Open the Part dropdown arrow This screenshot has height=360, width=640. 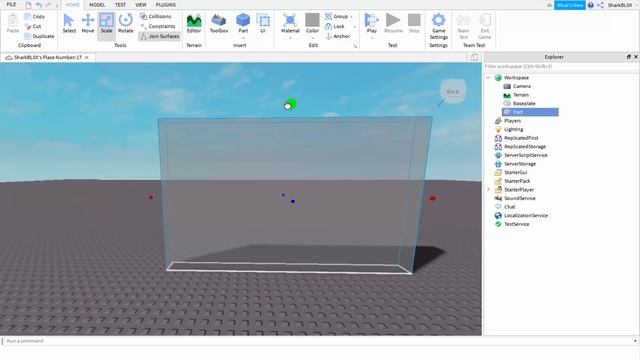tap(243, 38)
